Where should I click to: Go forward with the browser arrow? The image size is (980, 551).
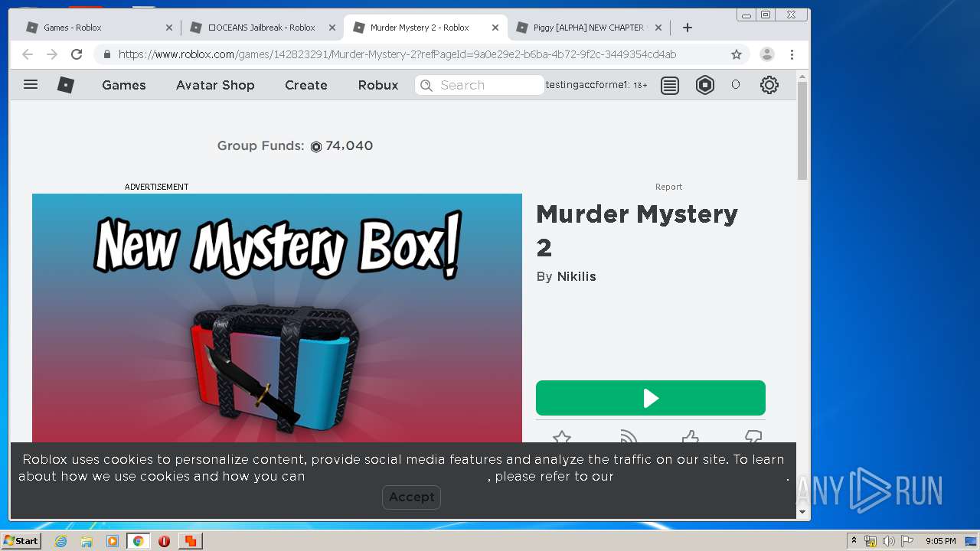click(x=52, y=54)
